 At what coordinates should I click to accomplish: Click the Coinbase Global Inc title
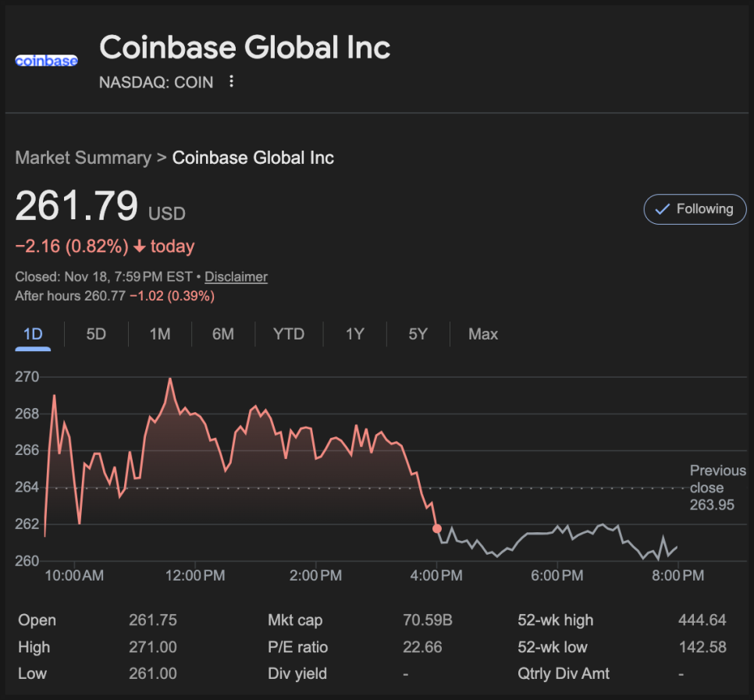[x=245, y=48]
